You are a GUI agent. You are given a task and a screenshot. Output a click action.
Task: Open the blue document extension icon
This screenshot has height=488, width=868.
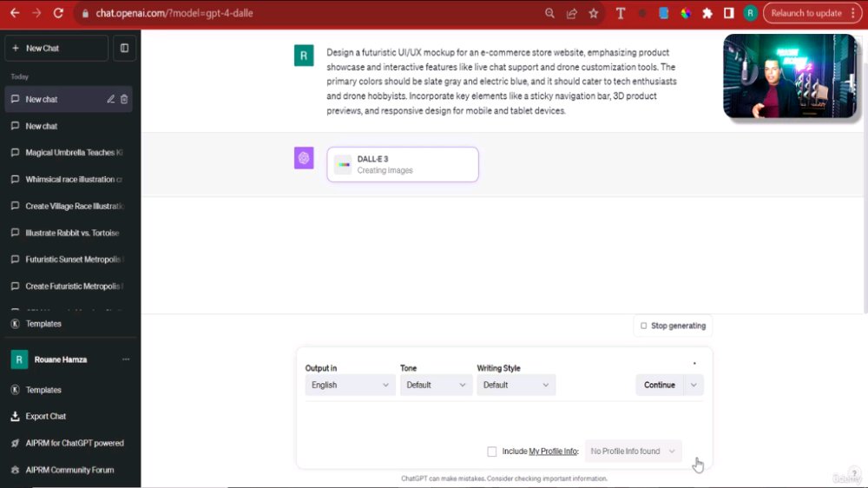(664, 13)
